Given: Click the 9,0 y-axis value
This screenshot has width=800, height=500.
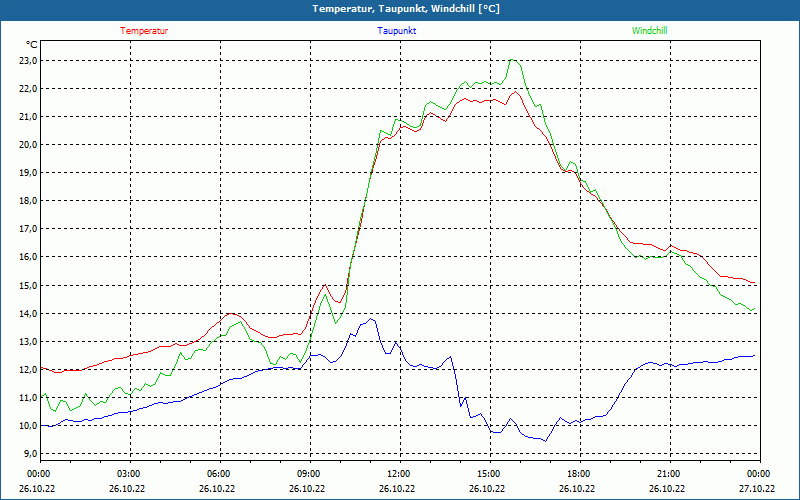Looking at the screenshot, I should (x=30, y=454).
